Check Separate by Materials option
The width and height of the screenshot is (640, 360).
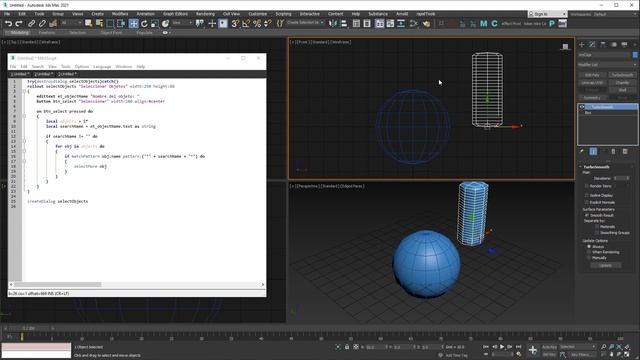pyautogui.click(x=596, y=227)
